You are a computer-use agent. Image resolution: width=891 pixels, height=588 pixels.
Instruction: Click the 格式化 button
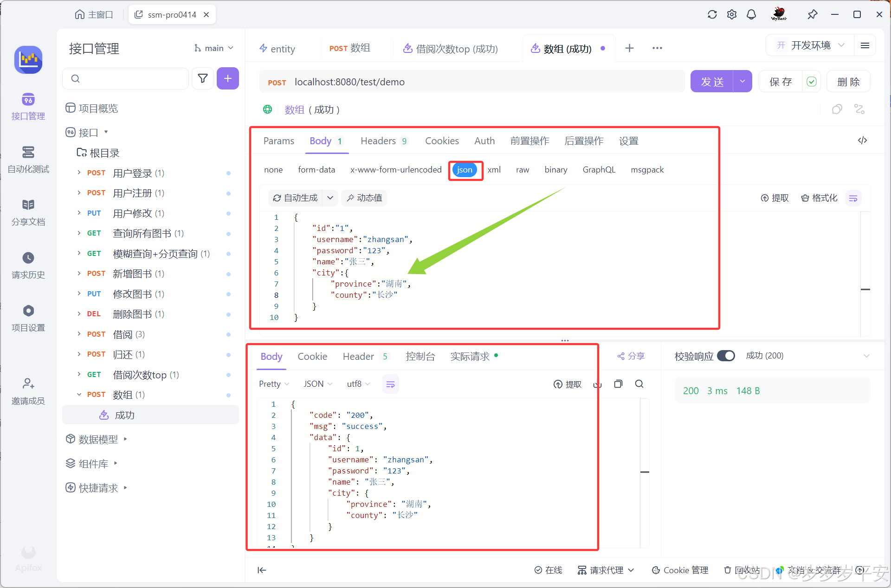tap(820, 198)
